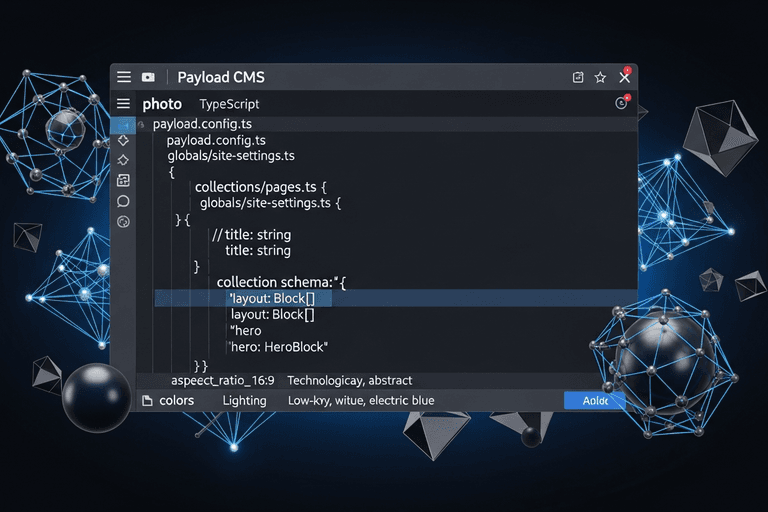
Task: Select the colors item in the bottom bar
Action: pyautogui.click(x=176, y=401)
